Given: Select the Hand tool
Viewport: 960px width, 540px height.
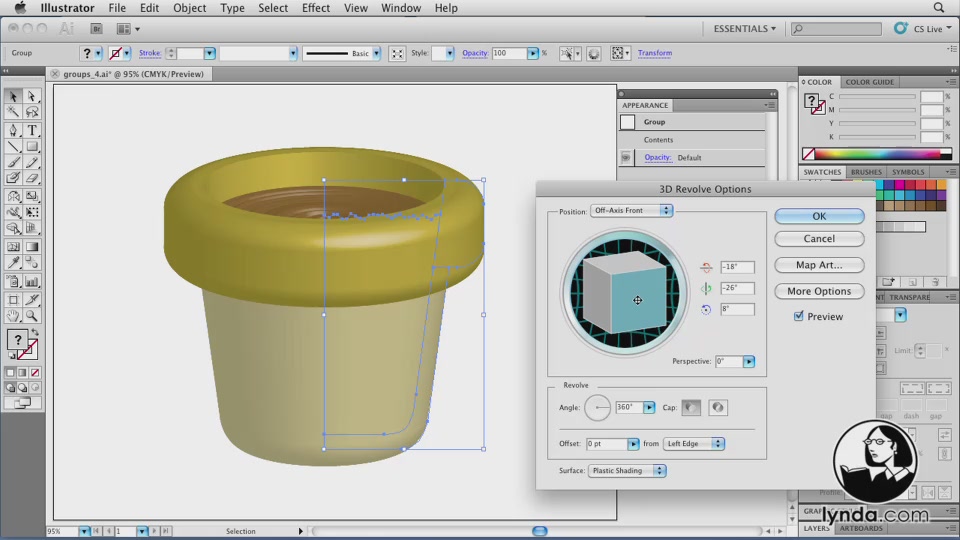Looking at the screenshot, I should [x=13, y=316].
